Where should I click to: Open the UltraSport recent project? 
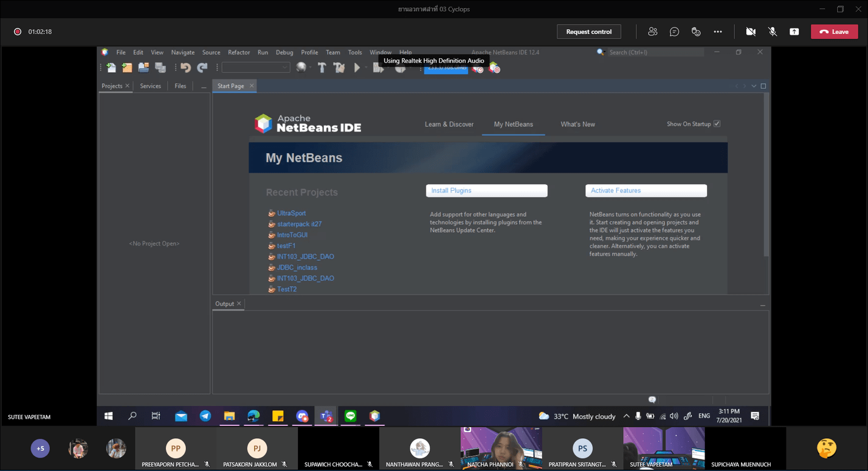pyautogui.click(x=291, y=213)
